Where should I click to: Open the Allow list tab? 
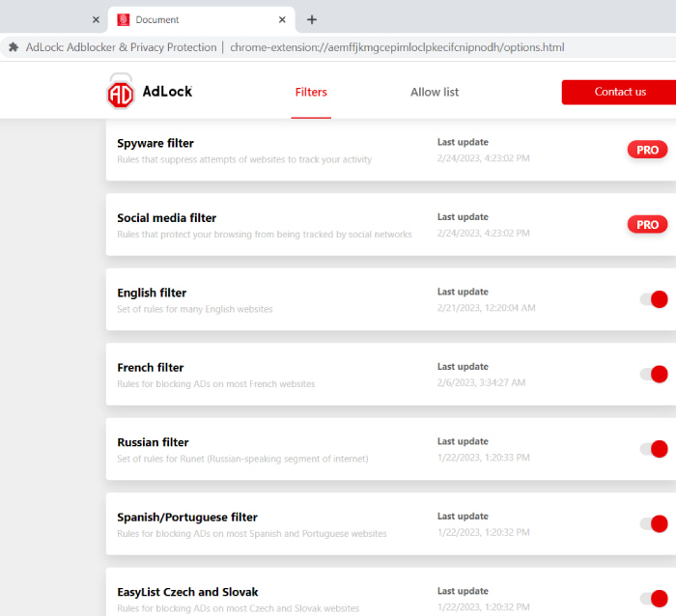pos(435,92)
